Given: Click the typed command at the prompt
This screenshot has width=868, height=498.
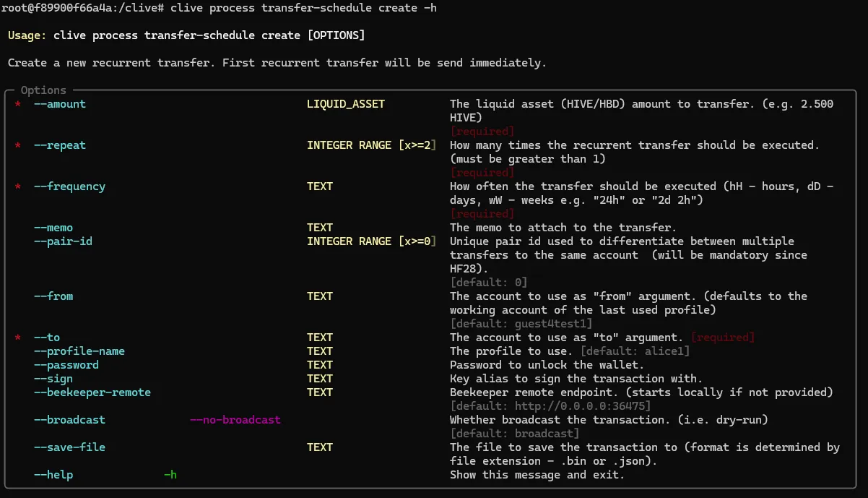Looking at the screenshot, I should (304, 8).
